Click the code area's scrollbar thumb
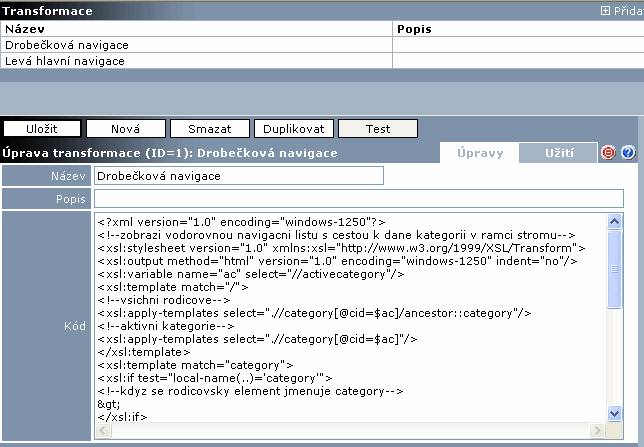The image size is (644, 447). pos(615,268)
